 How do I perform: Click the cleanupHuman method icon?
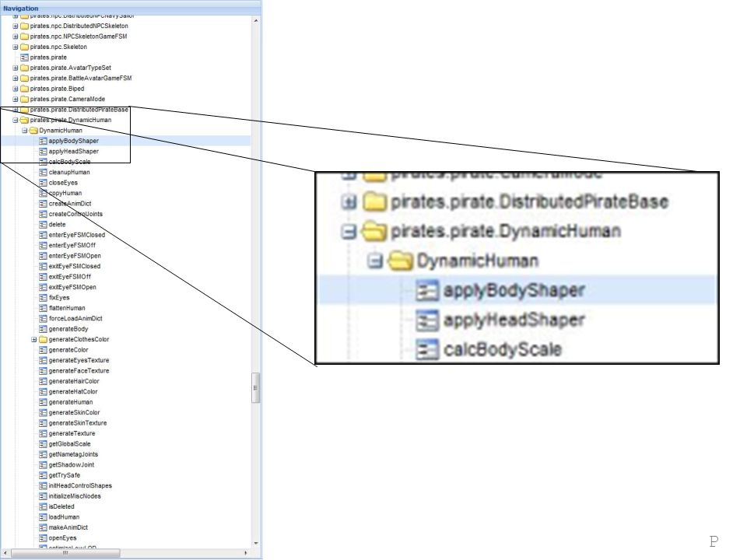(x=43, y=173)
